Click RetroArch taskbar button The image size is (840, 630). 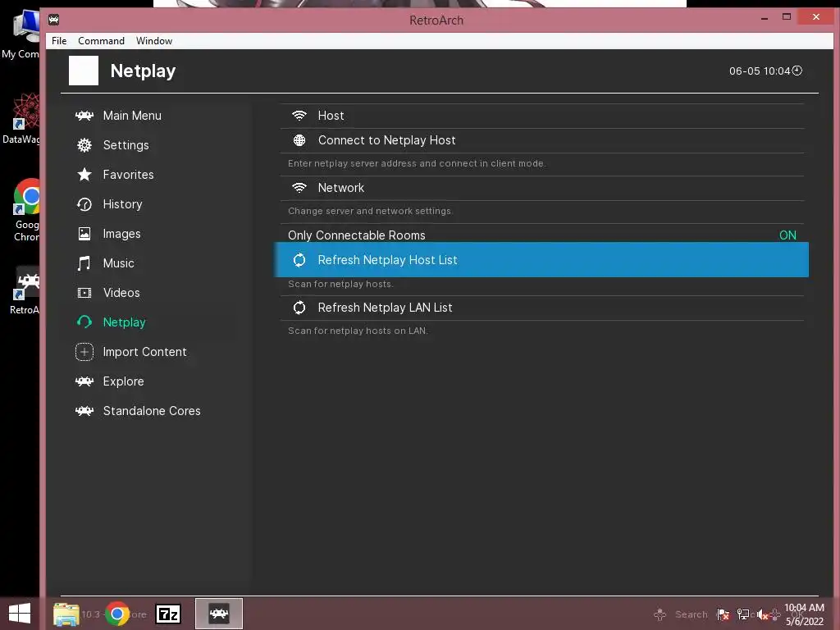218,614
